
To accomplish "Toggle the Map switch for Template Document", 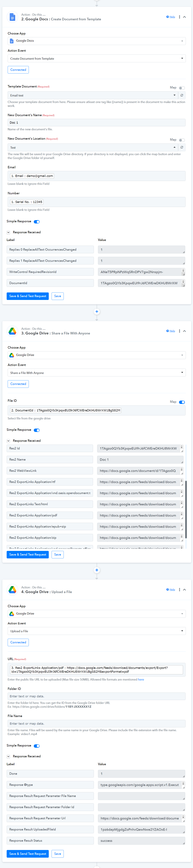I will [182, 88].
